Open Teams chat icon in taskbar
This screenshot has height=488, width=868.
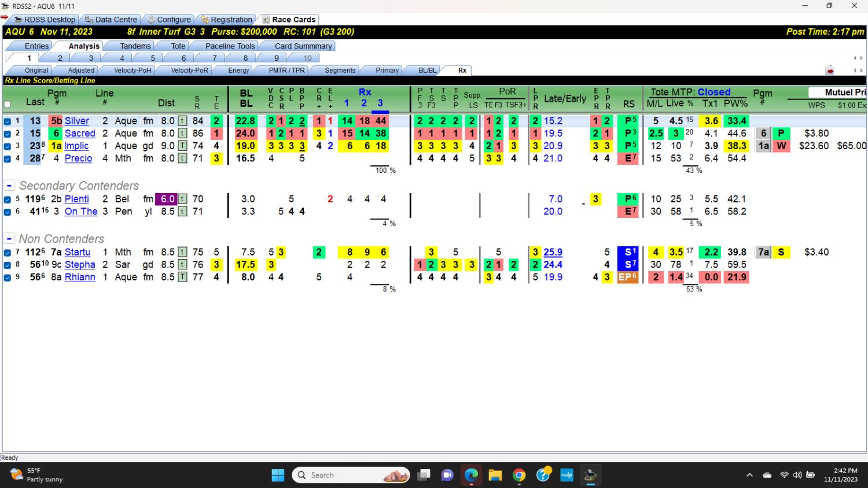point(447,475)
